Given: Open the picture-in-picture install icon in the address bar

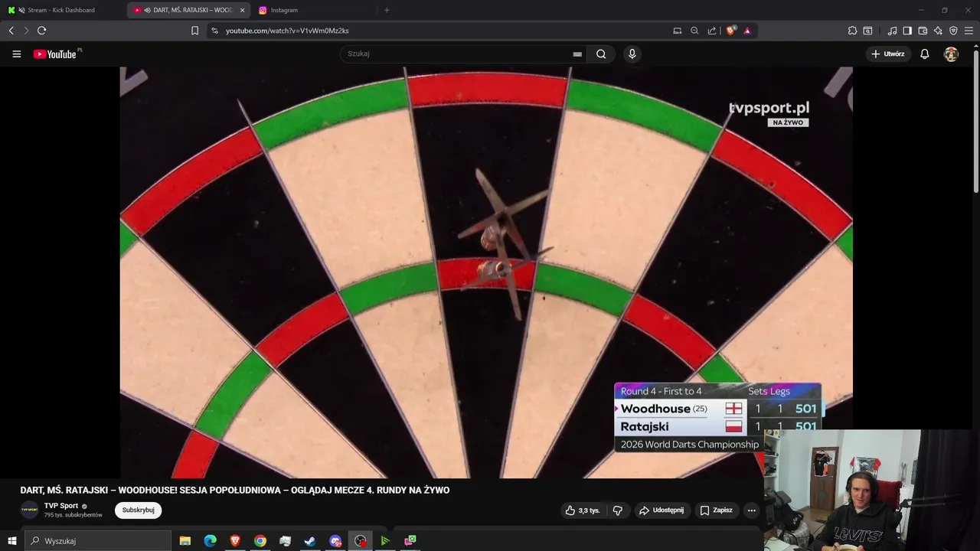Looking at the screenshot, I should (x=677, y=31).
